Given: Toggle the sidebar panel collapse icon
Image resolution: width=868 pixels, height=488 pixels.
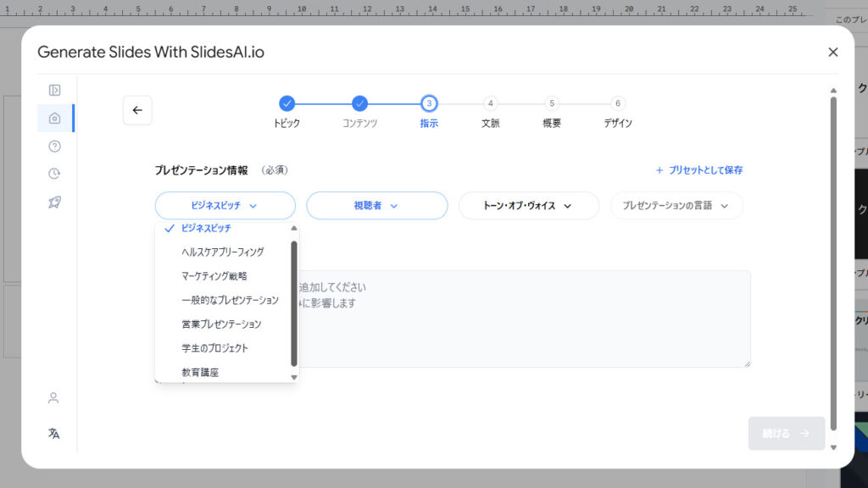Looking at the screenshot, I should pyautogui.click(x=54, y=90).
